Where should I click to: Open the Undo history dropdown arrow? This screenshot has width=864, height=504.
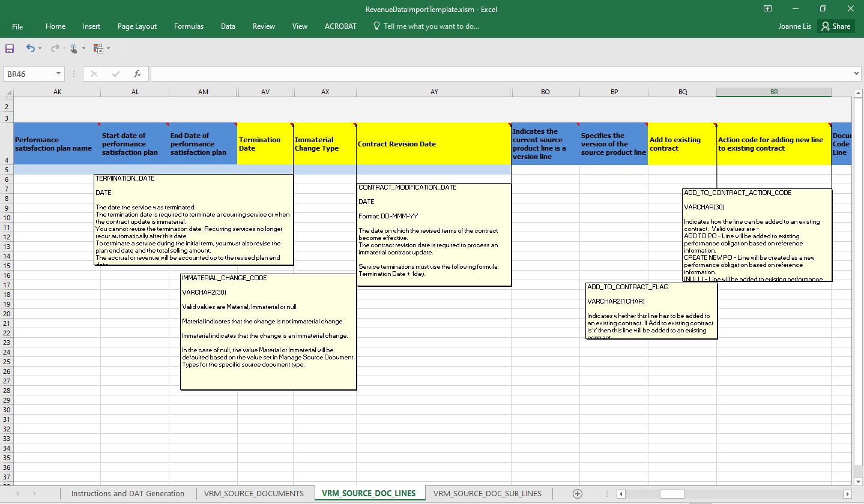point(40,48)
